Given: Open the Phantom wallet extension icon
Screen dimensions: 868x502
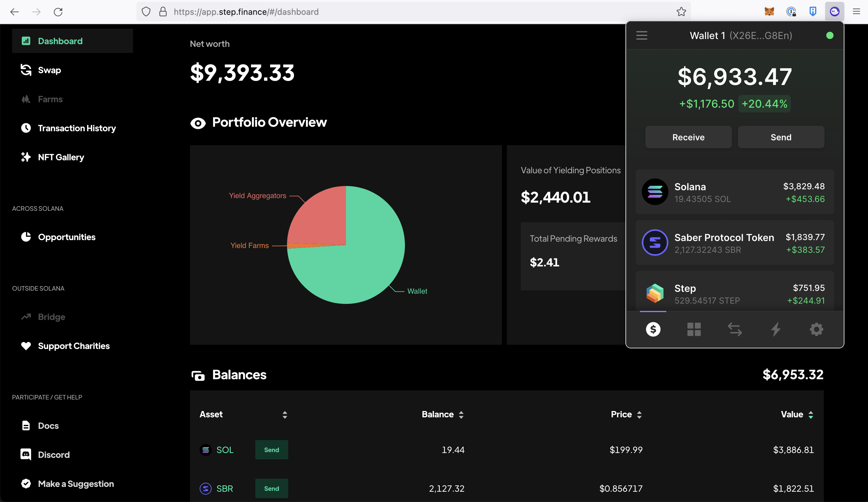Looking at the screenshot, I should [x=834, y=12].
